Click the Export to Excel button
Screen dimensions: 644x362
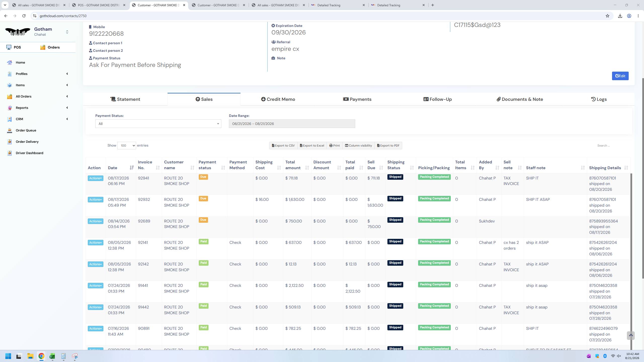[x=312, y=146]
